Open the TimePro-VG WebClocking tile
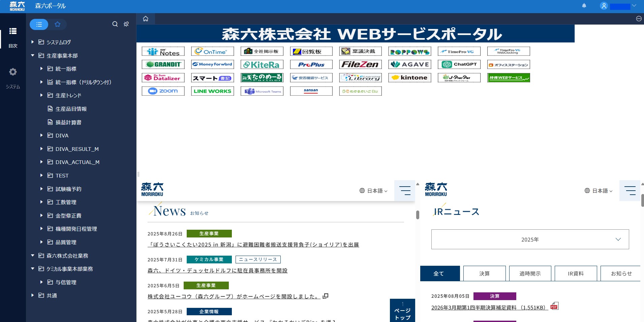Screen dimensions: 644x322 click(509, 51)
